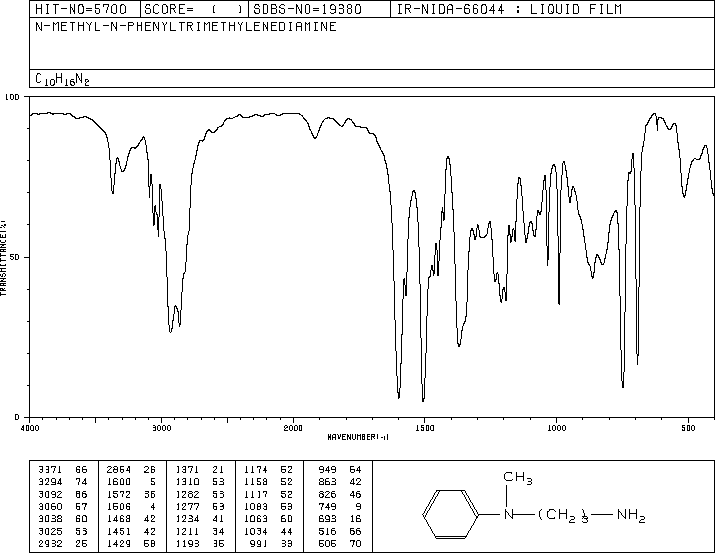Pick the 1500 wavenumber axis tick
This screenshot has width=715, height=553.
pyautogui.click(x=424, y=427)
